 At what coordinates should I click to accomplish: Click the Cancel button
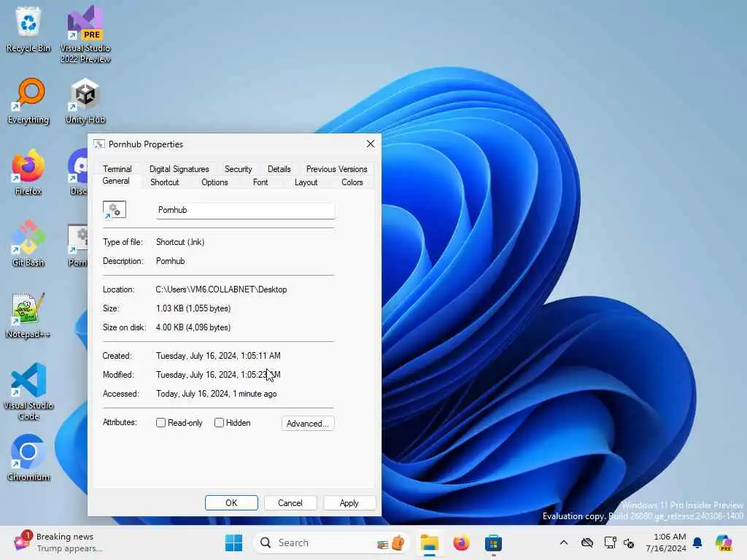290,503
